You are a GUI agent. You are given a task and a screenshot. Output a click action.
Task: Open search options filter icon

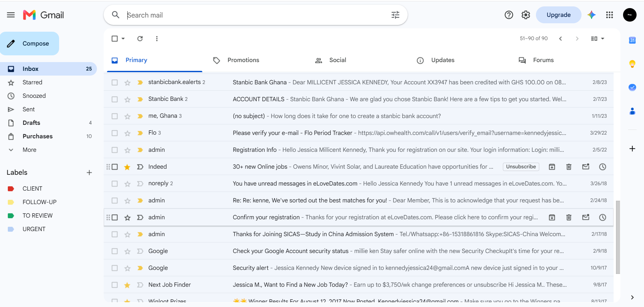[395, 15]
